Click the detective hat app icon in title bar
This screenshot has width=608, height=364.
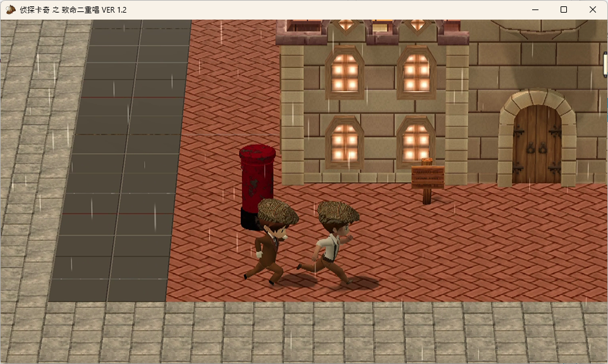[x=11, y=9]
